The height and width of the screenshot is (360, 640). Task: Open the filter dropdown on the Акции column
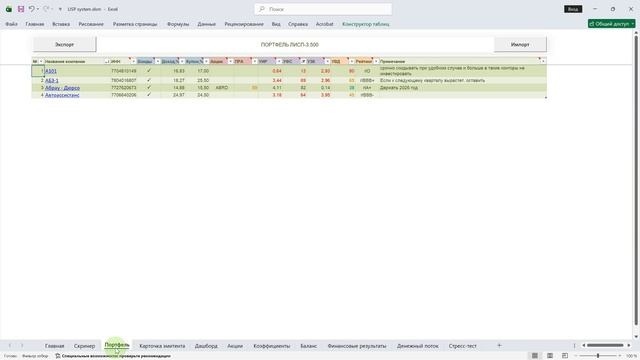230,61
